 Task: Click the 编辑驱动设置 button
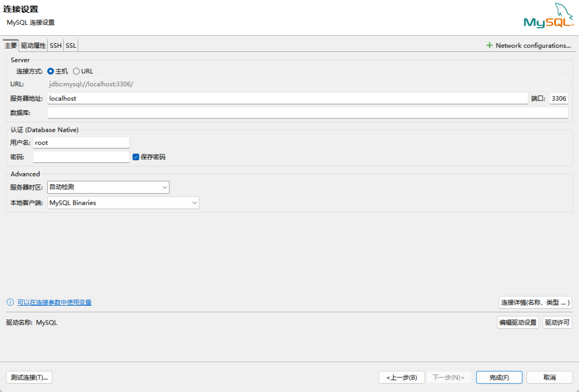(x=518, y=322)
